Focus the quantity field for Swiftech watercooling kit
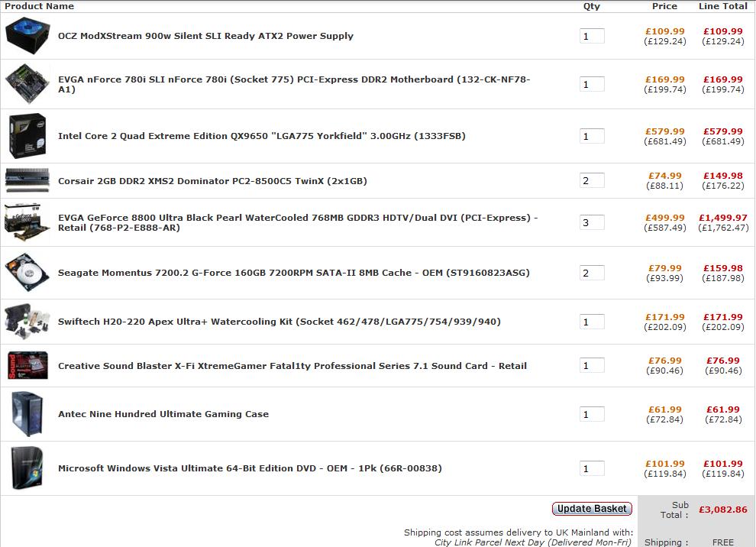The width and height of the screenshot is (756, 547). click(592, 322)
